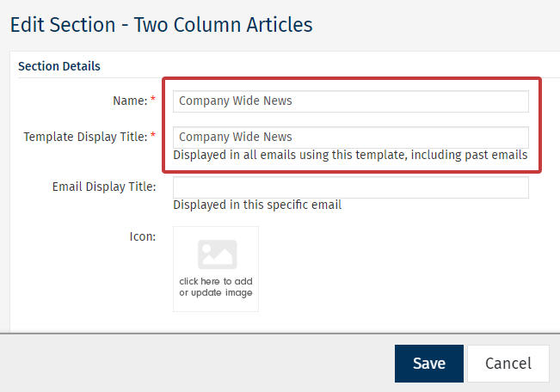Click the 'Template Display Title:' label

pyautogui.click(x=85, y=137)
